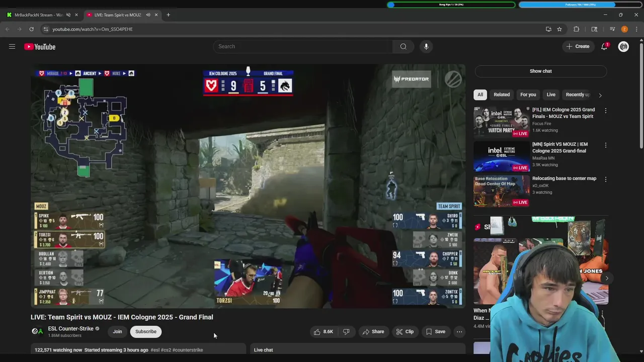
Task: Go forward in browser history
Action: pyautogui.click(x=19, y=29)
